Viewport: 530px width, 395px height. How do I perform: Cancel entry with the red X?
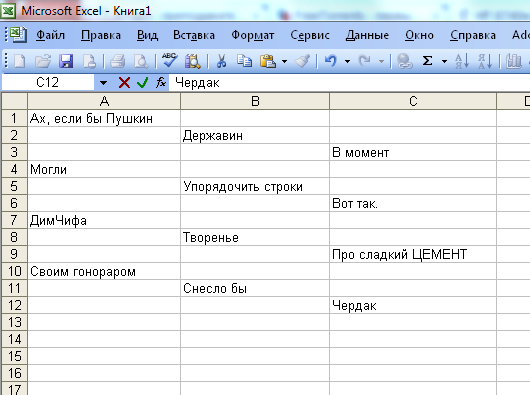click(124, 82)
